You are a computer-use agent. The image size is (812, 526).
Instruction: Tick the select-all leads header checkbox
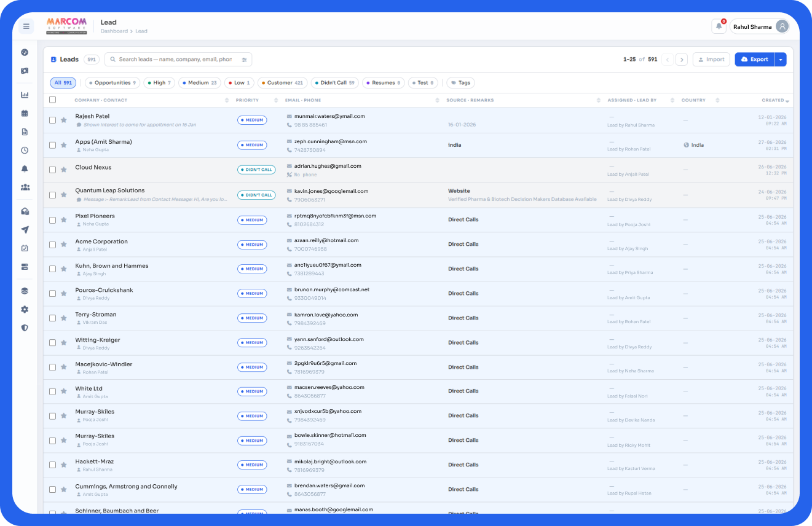click(53, 100)
